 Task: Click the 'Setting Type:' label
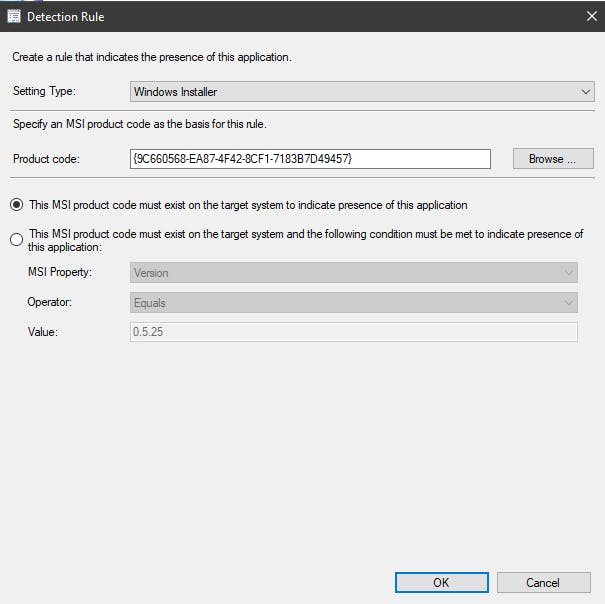pos(44,91)
